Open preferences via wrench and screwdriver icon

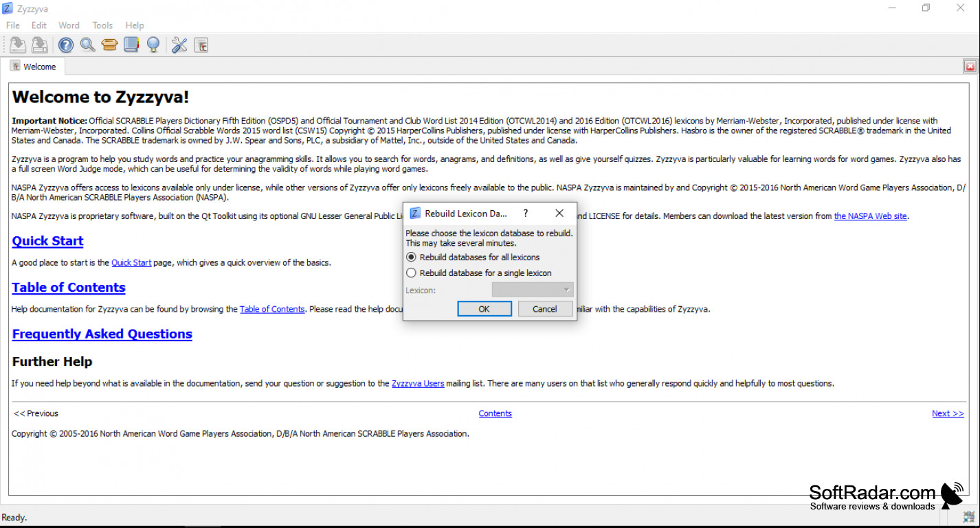coord(179,45)
